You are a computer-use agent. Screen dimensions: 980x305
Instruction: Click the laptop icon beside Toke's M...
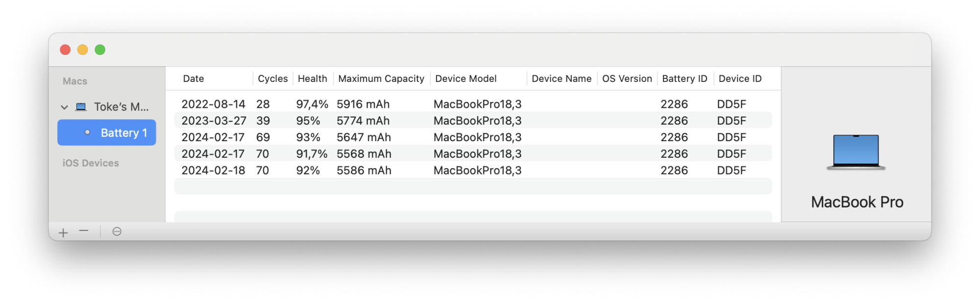click(81, 107)
